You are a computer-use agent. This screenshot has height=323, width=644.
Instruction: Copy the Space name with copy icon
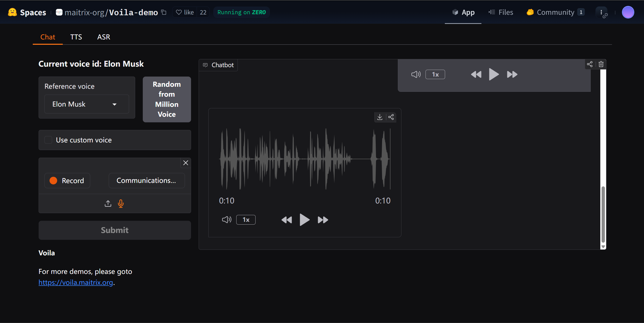164,12
